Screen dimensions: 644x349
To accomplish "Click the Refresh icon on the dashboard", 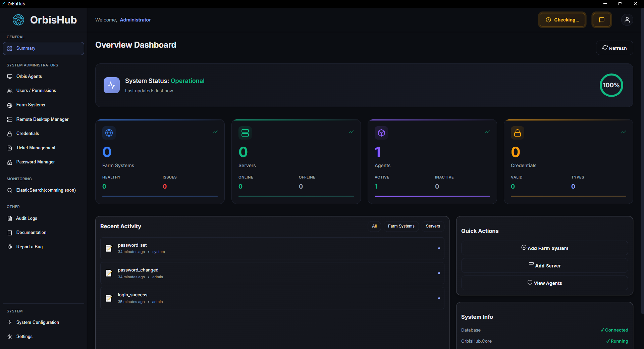I will tap(605, 48).
